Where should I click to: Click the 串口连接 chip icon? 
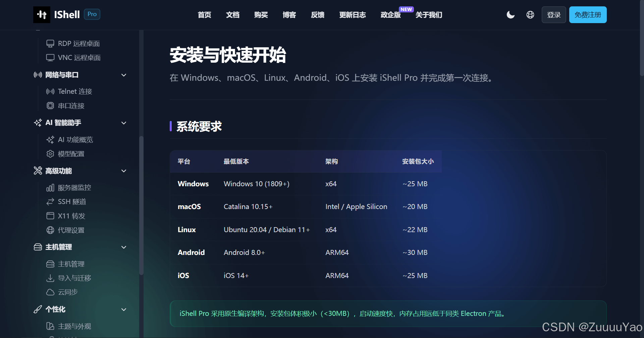point(50,106)
